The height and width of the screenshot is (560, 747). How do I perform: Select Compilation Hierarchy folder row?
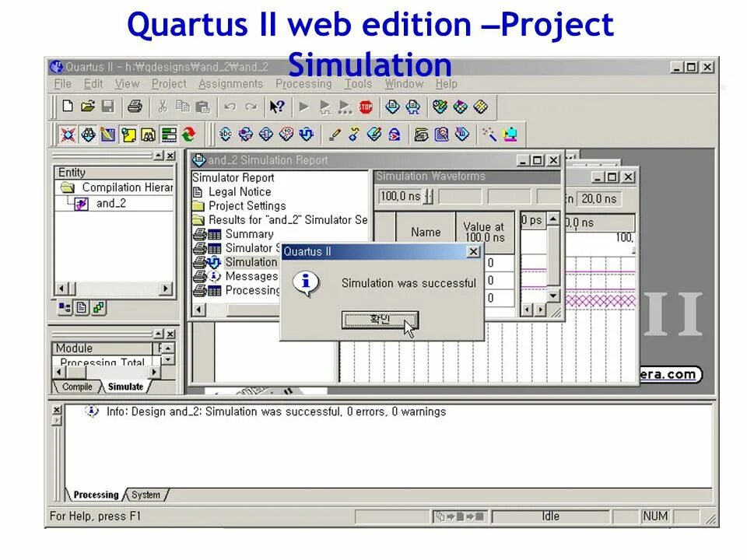pos(114,187)
